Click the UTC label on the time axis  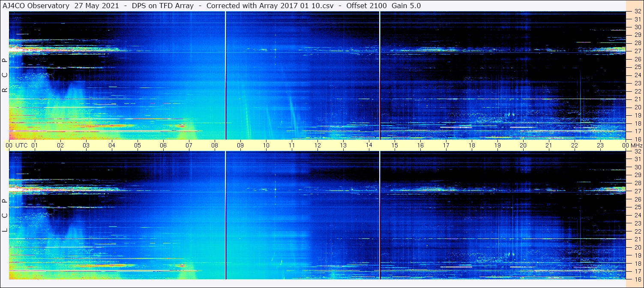click(22, 145)
